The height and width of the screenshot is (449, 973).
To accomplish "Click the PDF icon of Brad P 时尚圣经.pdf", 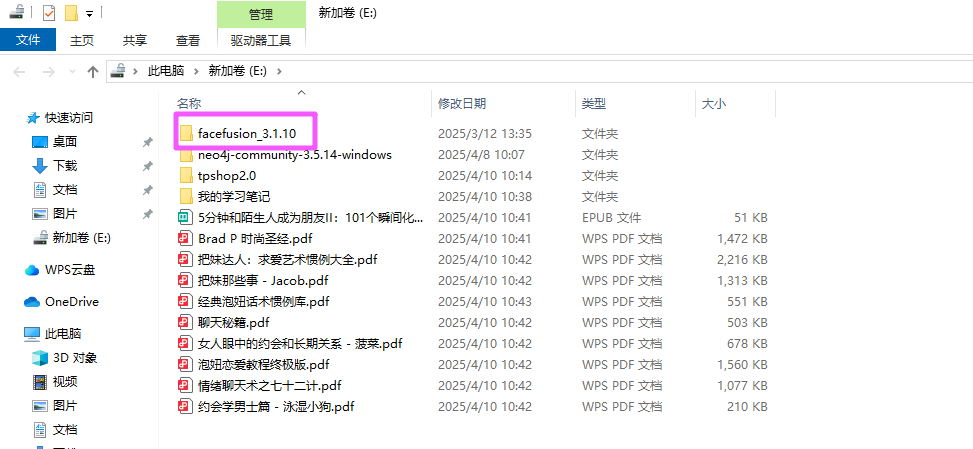I will point(184,239).
